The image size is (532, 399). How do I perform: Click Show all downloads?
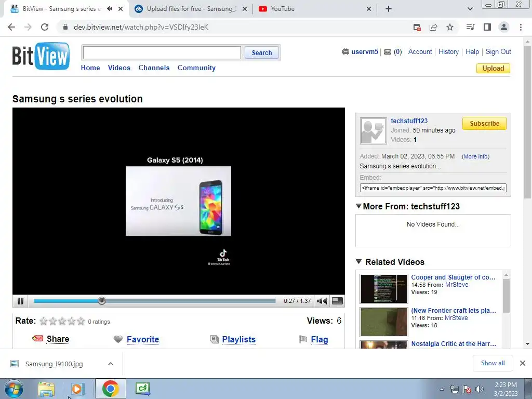pos(493,363)
